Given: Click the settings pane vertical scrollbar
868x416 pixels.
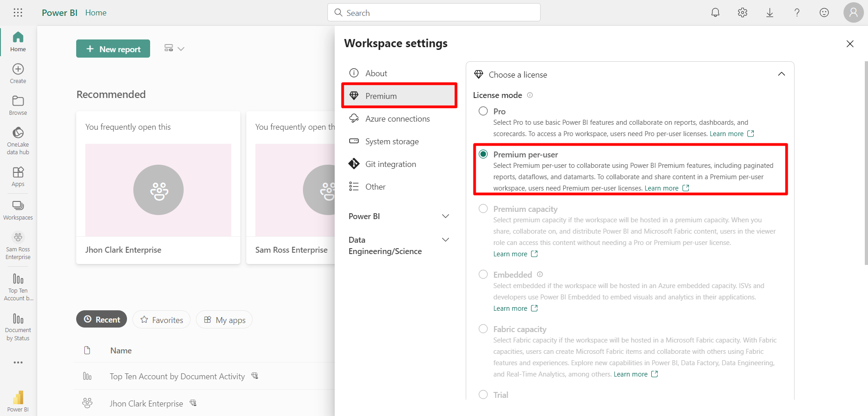Looking at the screenshot, I should click(x=866, y=163).
